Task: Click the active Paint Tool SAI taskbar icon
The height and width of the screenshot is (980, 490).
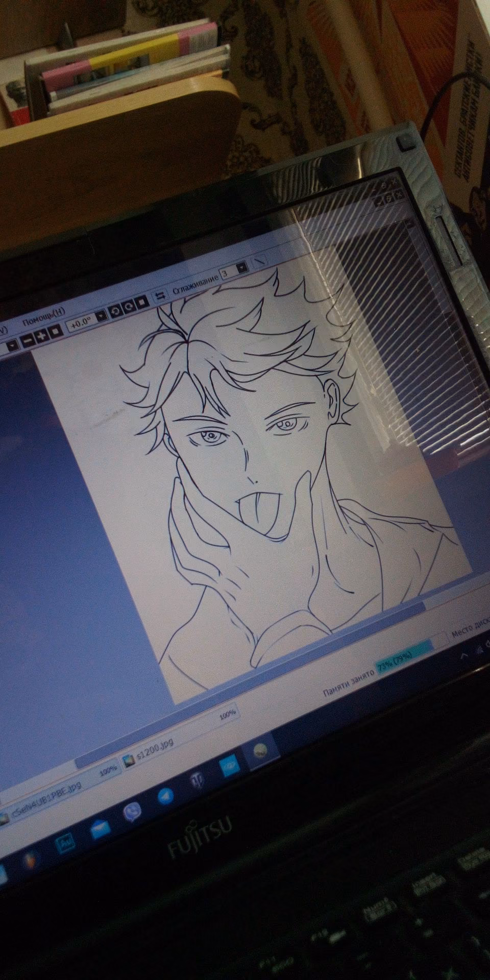Action: click(x=261, y=750)
